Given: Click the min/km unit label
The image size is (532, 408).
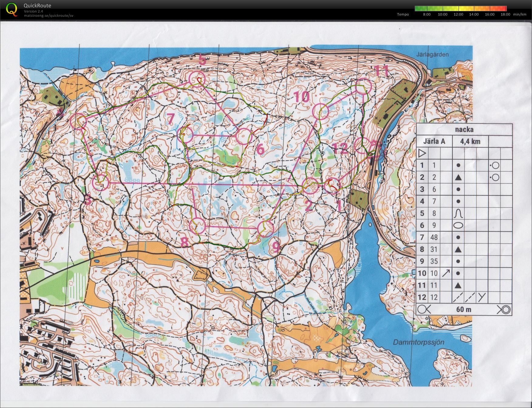Looking at the screenshot, I should click(x=520, y=14).
